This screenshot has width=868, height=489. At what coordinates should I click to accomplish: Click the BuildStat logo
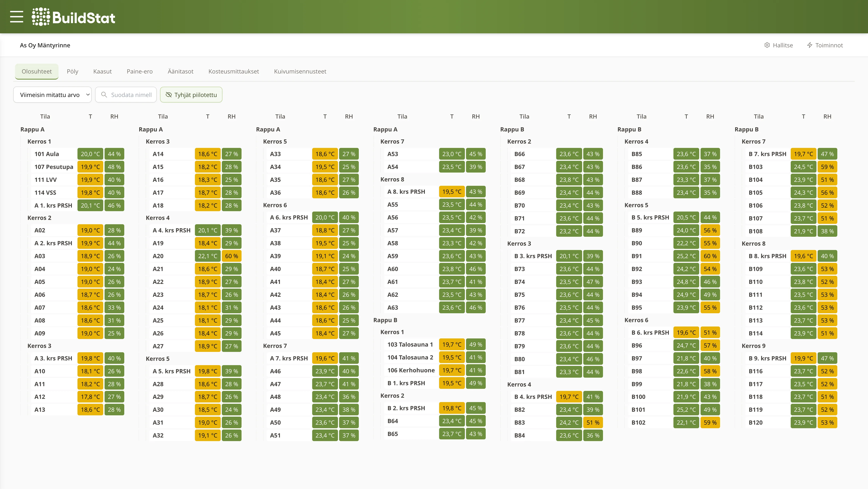74,17
